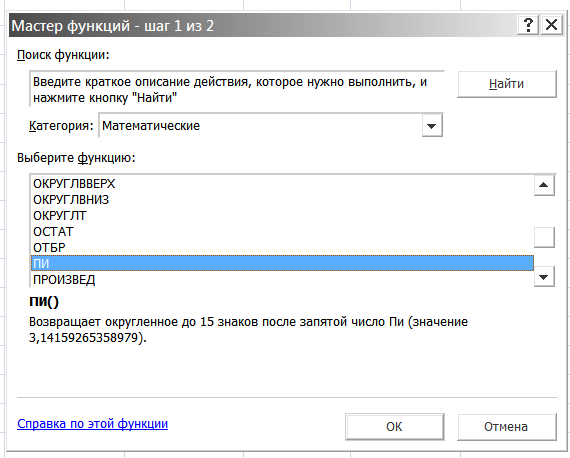The width and height of the screenshot is (570, 458).
Task: Select the highlighted ПИ function
Action: [282, 263]
